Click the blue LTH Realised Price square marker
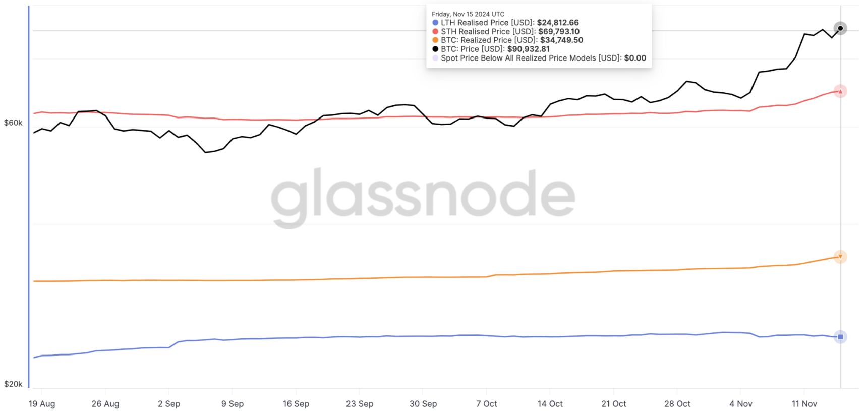The image size is (868, 414). point(840,337)
